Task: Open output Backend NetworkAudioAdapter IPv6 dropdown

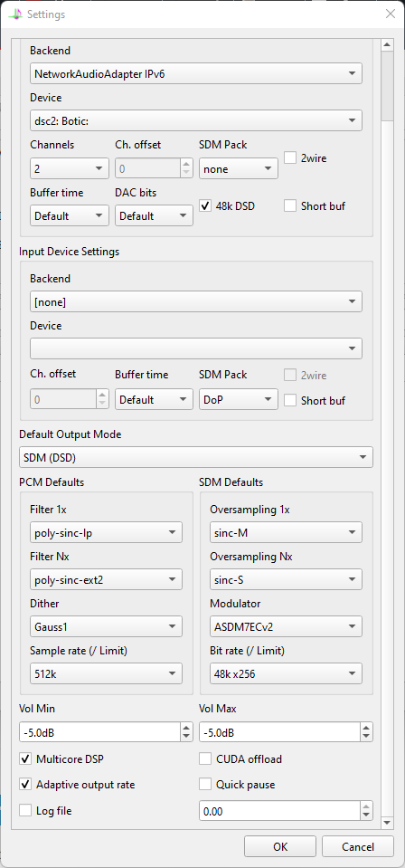Action: 196,73
